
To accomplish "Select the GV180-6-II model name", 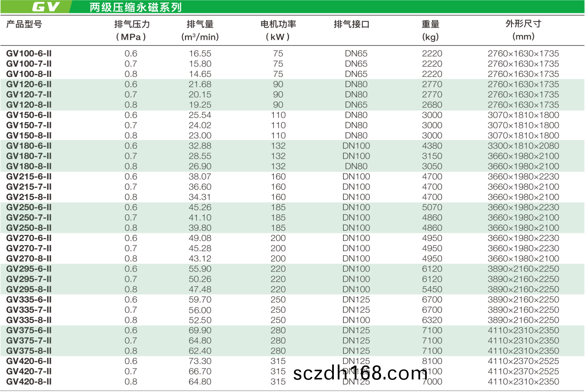I will click(29, 146).
